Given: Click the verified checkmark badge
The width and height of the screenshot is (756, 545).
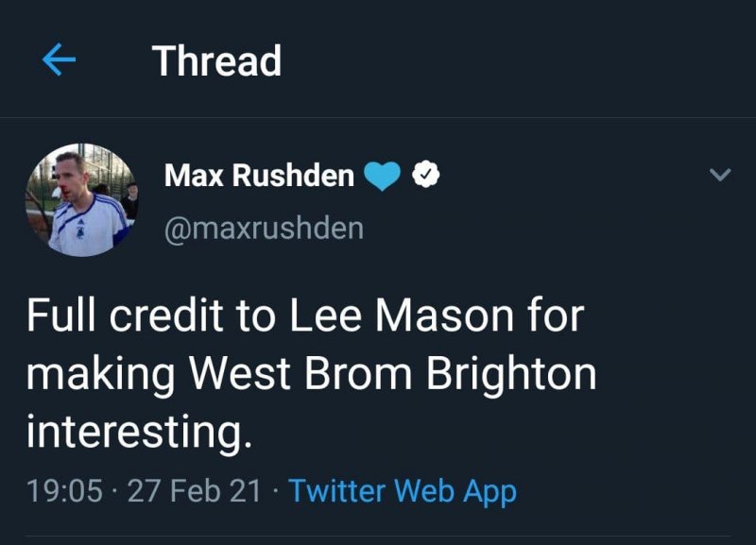Looking at the screenshot, I should pyautogui.click(x=427, y=175).
